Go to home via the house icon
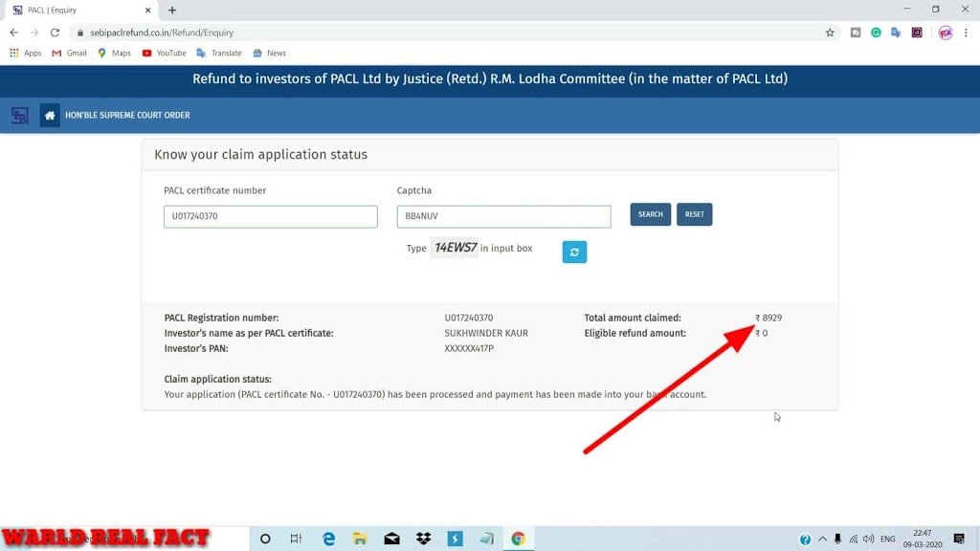This screenshot has width=980, height=551. pos(50,116)
